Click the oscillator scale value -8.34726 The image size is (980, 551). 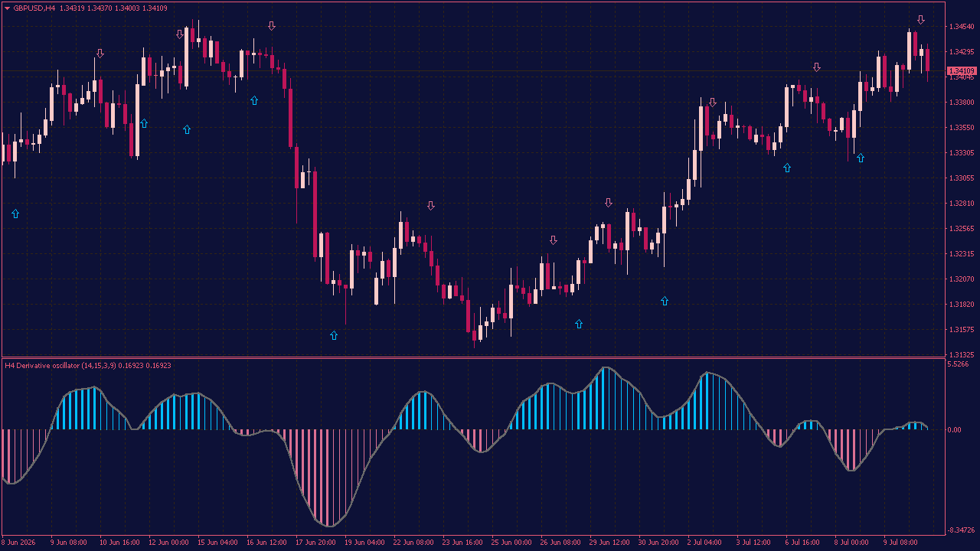[961, 530]
